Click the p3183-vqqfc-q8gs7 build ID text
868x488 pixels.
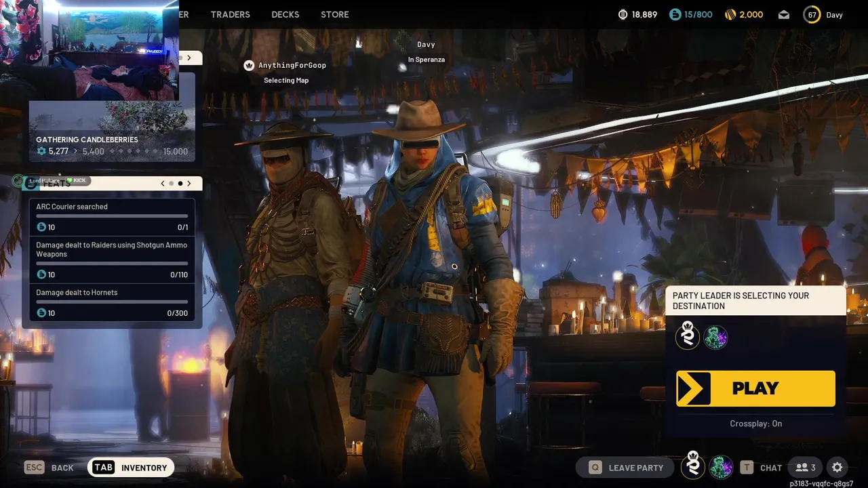coord(821,483)
